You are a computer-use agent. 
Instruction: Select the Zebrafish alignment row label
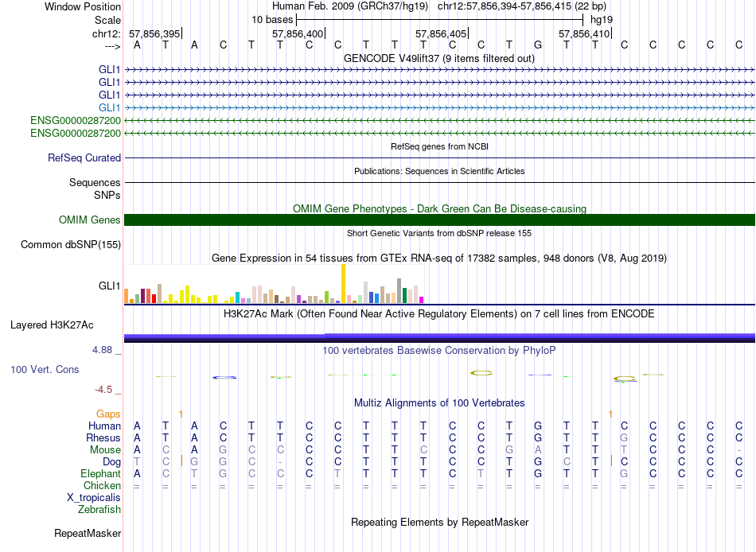coord(99,509)
